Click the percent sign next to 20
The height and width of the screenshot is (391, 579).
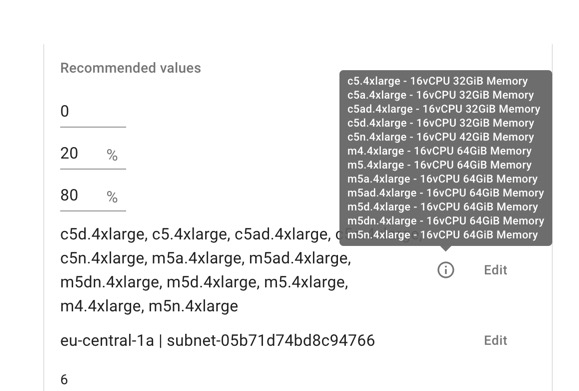pyautogui.click(x=112, y=155)
